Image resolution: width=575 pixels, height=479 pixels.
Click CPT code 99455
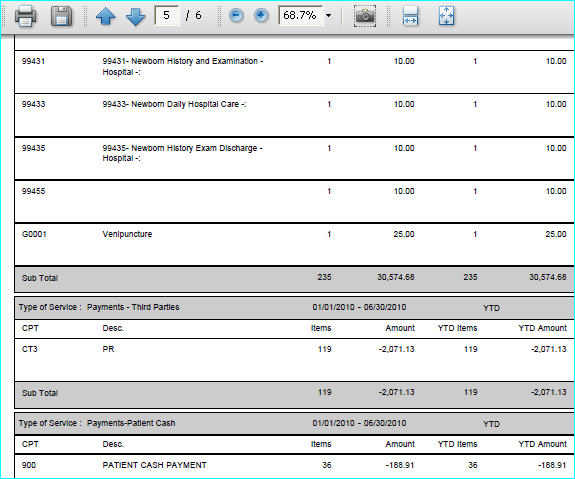coord(33,191)
